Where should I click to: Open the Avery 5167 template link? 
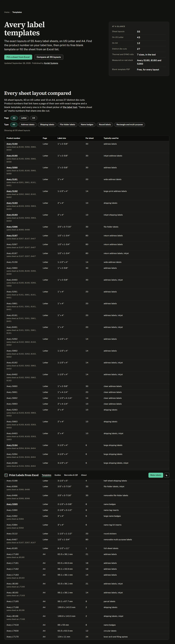coord(12,235)
